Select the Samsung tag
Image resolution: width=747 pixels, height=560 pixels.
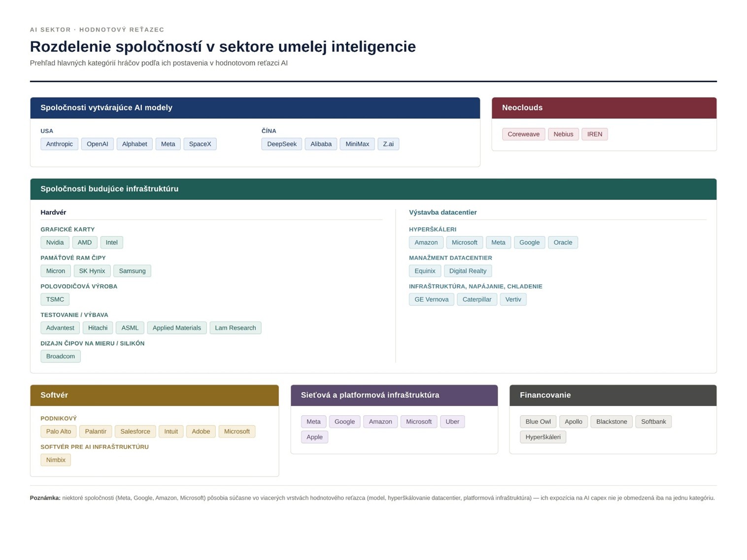click(x=132, y=271)
